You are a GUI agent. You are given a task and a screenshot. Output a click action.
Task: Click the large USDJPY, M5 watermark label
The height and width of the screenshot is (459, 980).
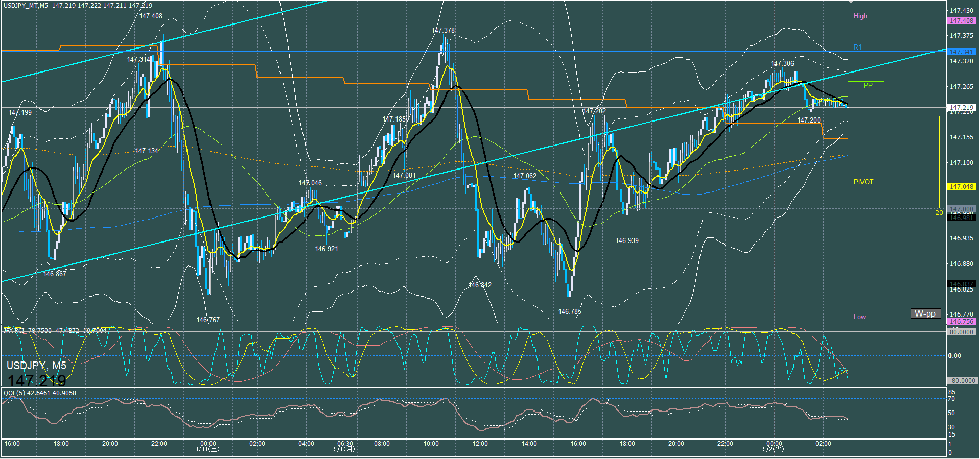tap(36, 366)
